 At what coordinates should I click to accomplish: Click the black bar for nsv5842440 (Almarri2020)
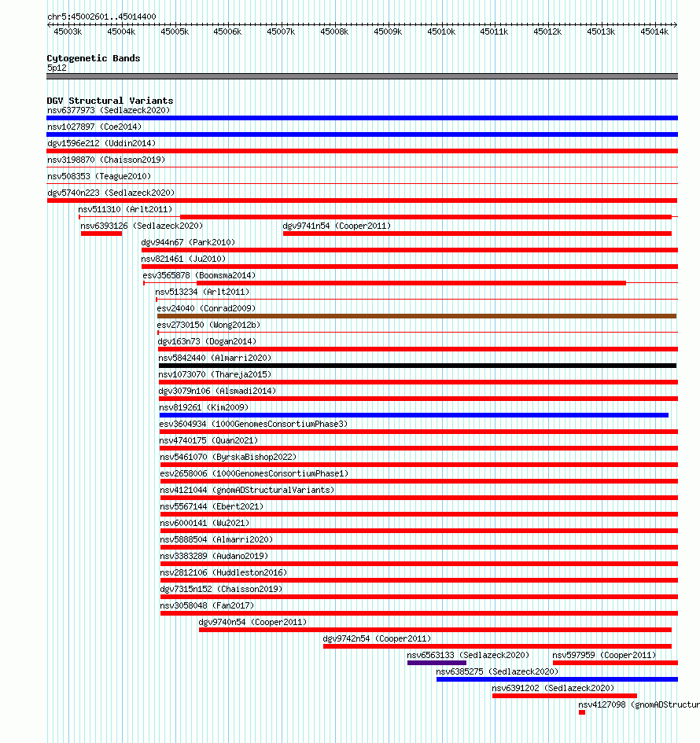[x=418, y=366]
